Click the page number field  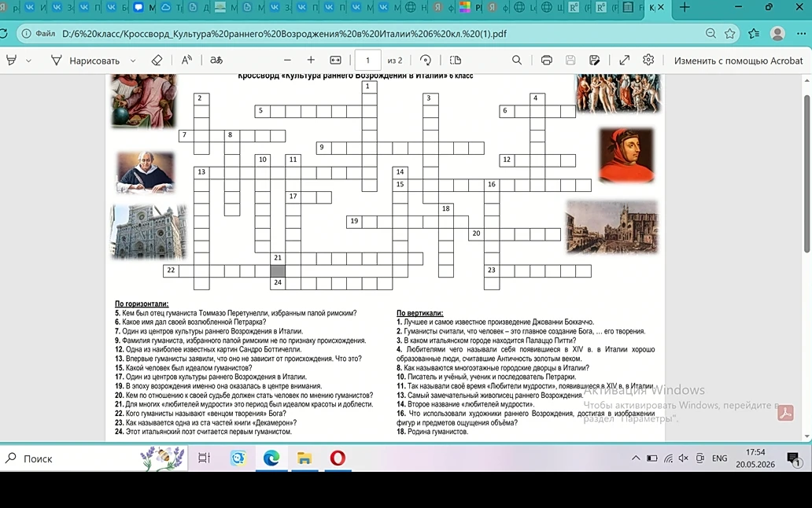[x=367, y=60]
